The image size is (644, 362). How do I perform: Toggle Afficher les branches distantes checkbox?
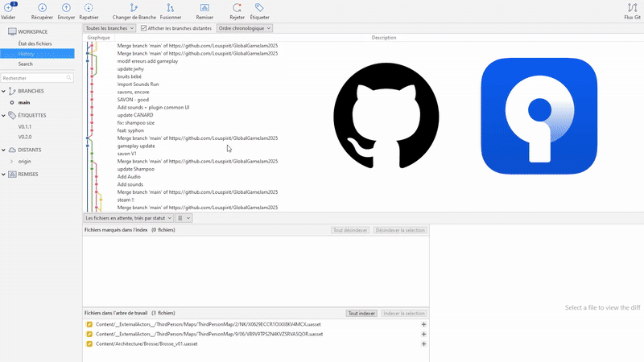tap(143, 28)
